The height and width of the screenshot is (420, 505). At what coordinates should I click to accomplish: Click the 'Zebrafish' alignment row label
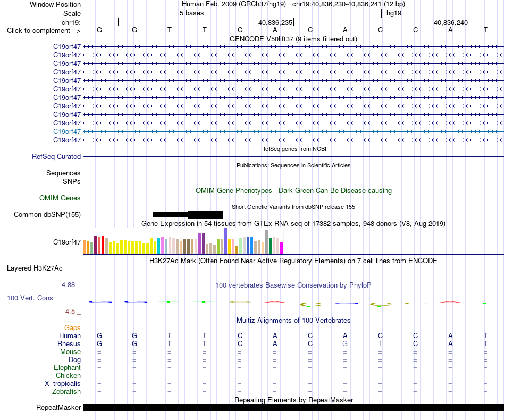click(x=66, y=392)
